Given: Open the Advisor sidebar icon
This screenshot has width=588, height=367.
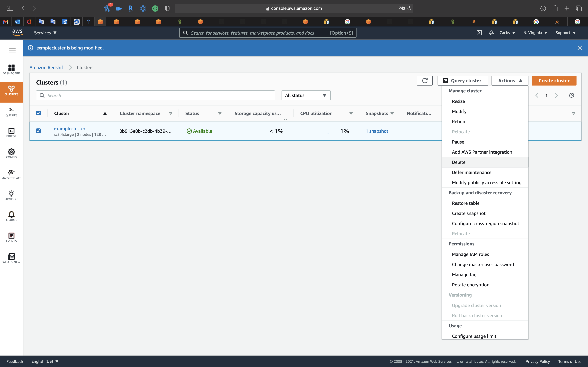Looking at the screenshot, I should point(11,195).
